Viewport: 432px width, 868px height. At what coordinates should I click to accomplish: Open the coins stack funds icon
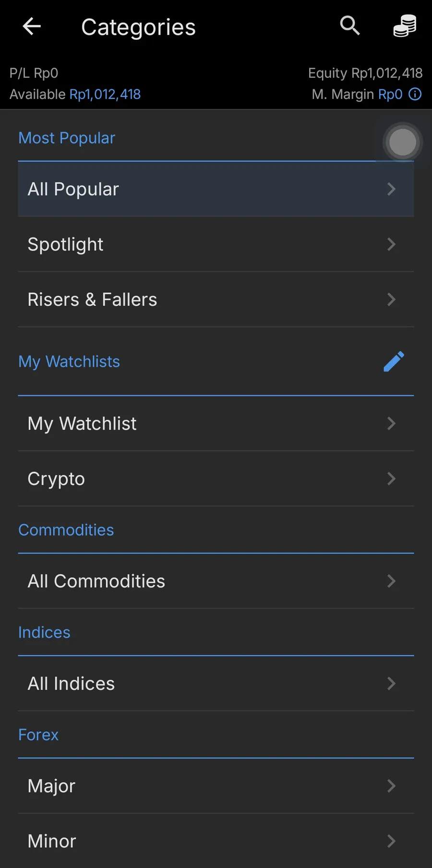pos(405,26)
